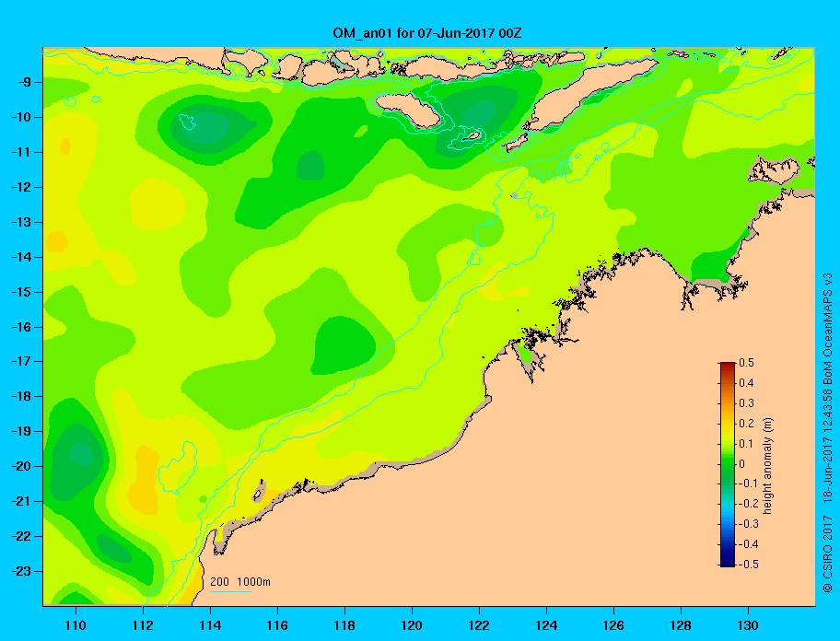Click the cyan contour legend line sample
Screen dimensions: 840x641
pyautogui.click(x=230, y=591)
